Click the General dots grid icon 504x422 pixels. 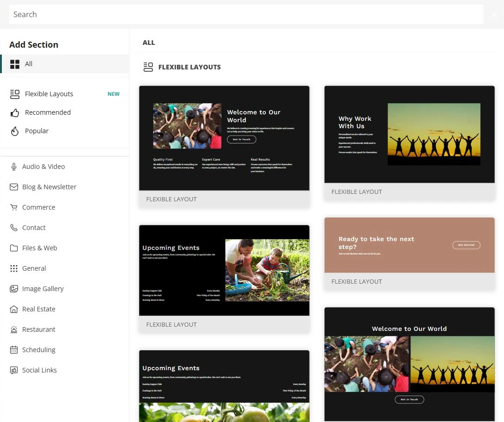click(x=14, y=268)
